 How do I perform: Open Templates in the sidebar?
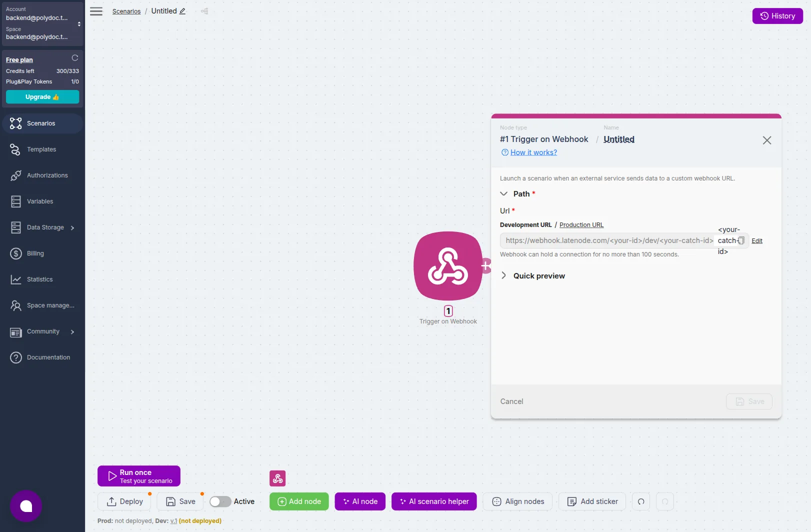42,149
